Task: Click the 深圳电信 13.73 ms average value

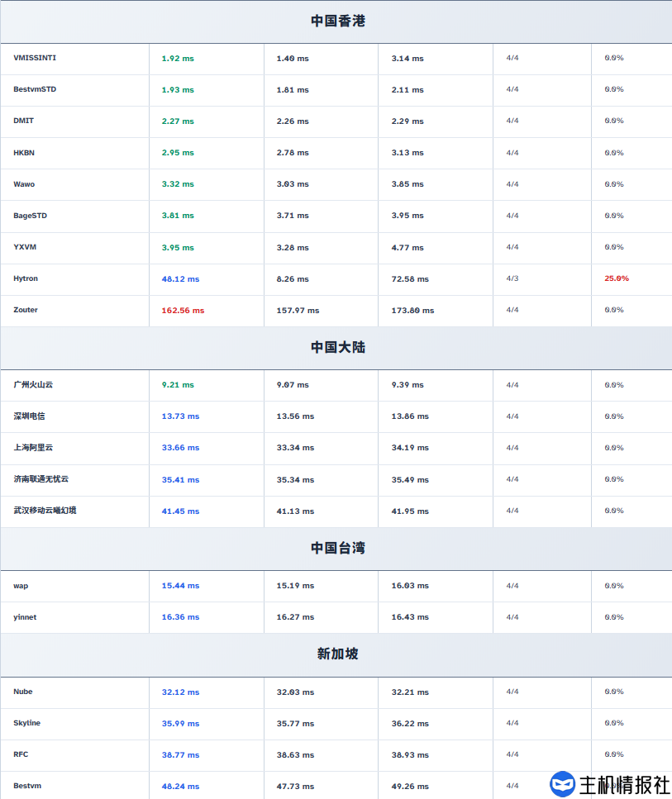Action: click(x=180, y=416)
